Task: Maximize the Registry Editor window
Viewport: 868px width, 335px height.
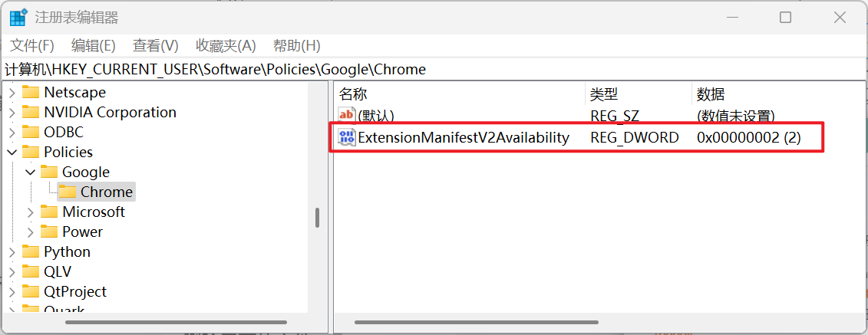Action: click(x=785, y=18)
